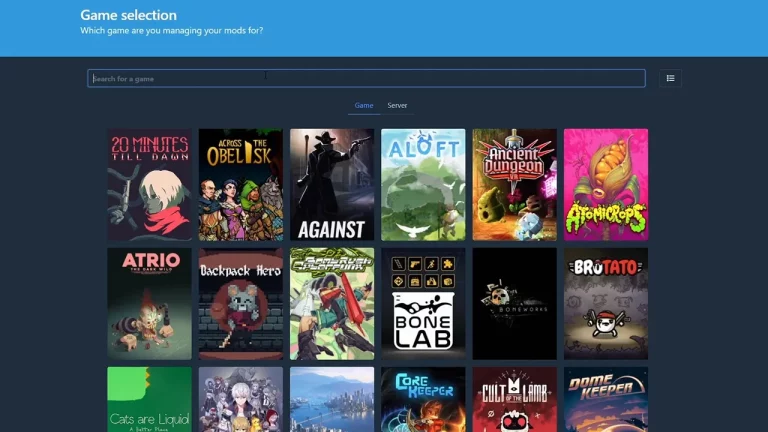
Task: Select the Bomb Rush Cyberfunk cover
Action: (332, 303)
